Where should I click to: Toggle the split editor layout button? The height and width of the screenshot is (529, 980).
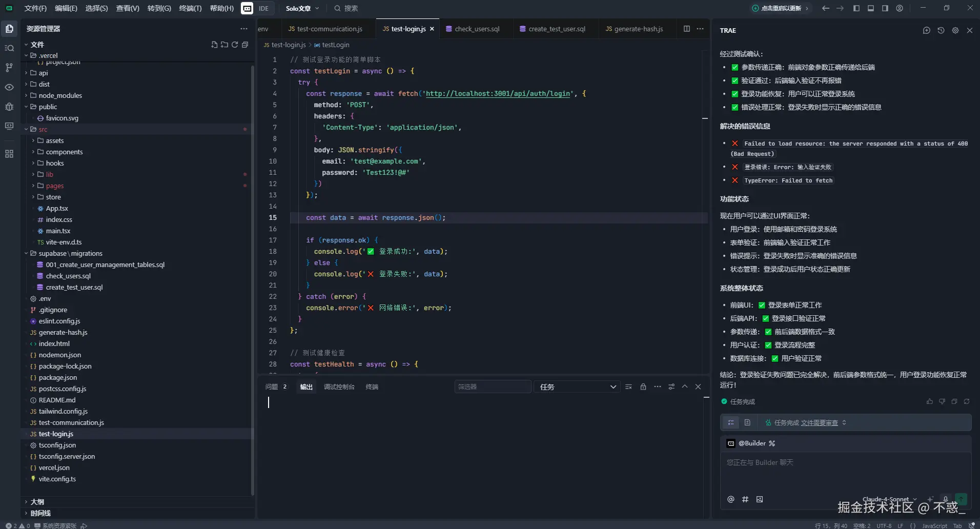pyautogui.click(x=686, y=29)
